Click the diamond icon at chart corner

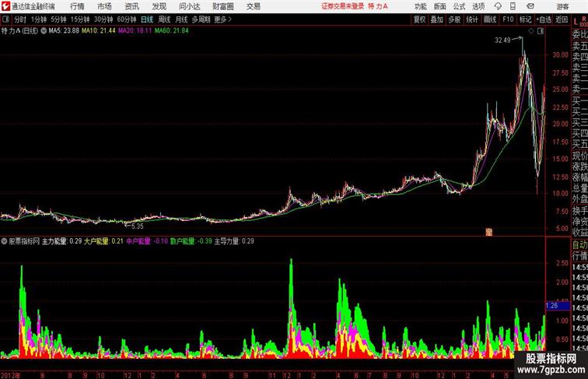531,31
